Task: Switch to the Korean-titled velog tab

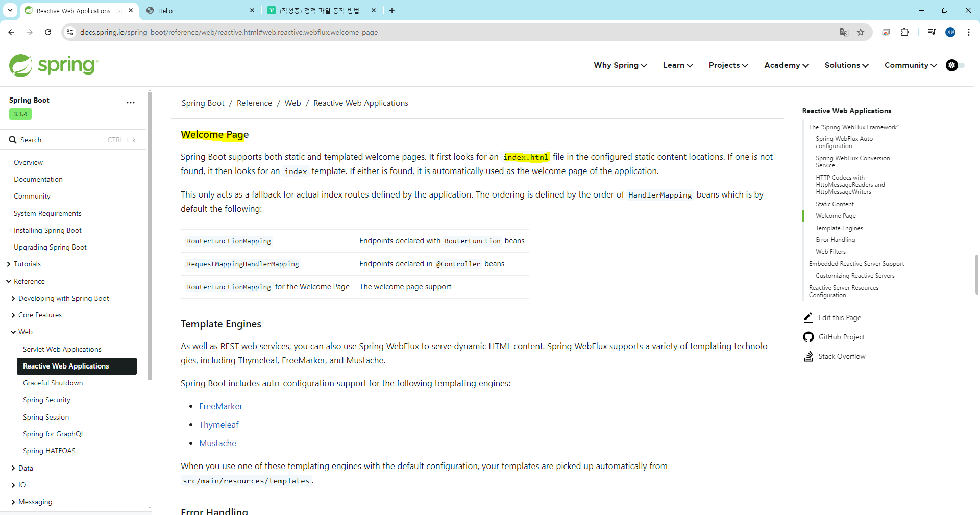Action: coord(322,10)
